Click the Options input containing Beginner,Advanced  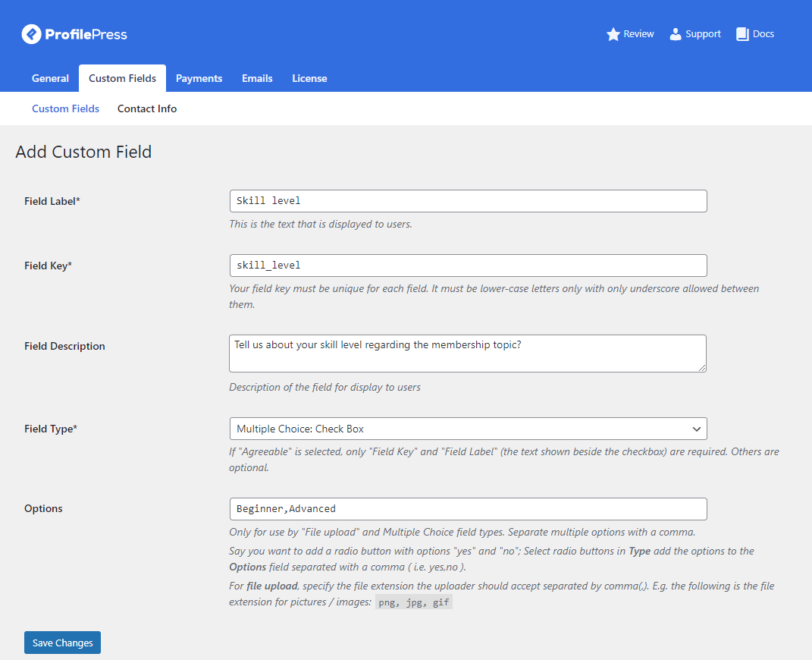click(x=468, y=508)
